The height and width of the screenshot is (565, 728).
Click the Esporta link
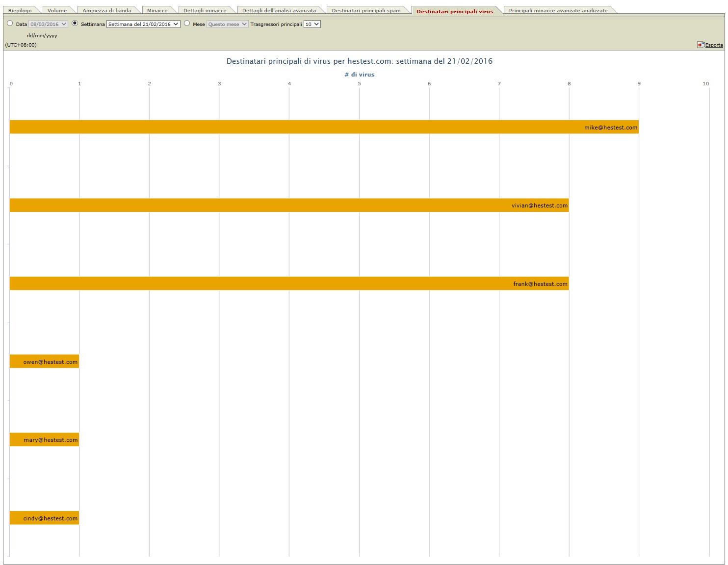point(714,45)
